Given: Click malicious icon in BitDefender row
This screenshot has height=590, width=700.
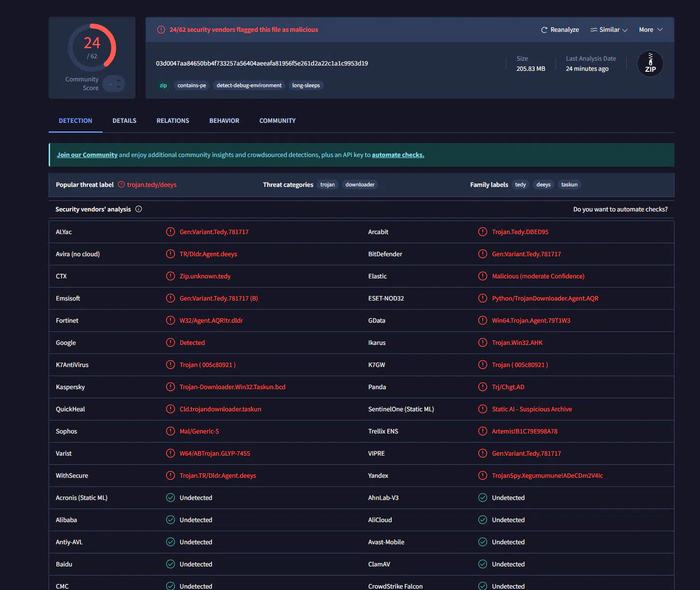Looking at the screenshot, I should (x=483, y=254).
